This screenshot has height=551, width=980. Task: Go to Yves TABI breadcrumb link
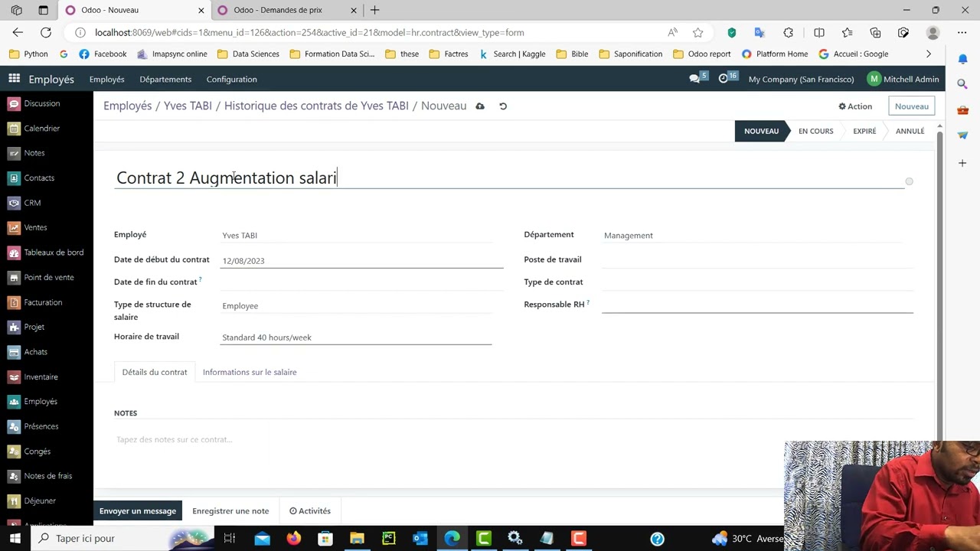pyautogui.click(x=188, y=106)
